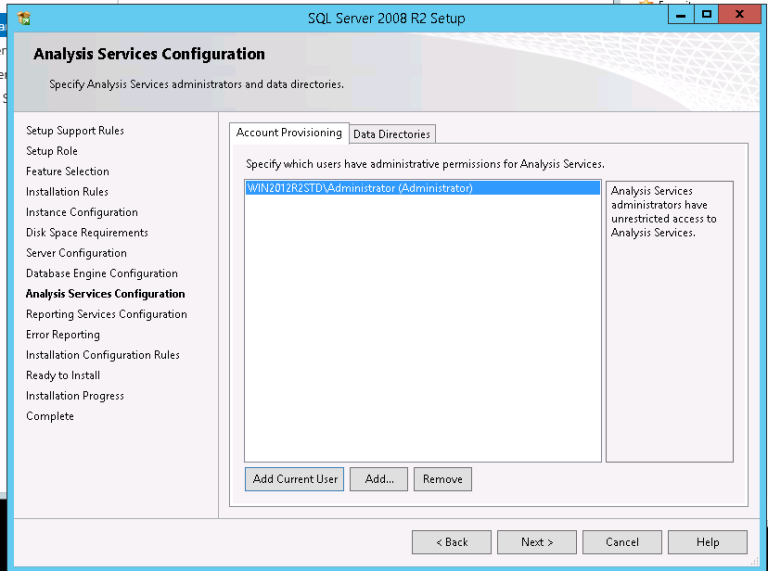768x571 pixels.
Task: Cancel the SQL Server setup
Action: coord(622,542)
